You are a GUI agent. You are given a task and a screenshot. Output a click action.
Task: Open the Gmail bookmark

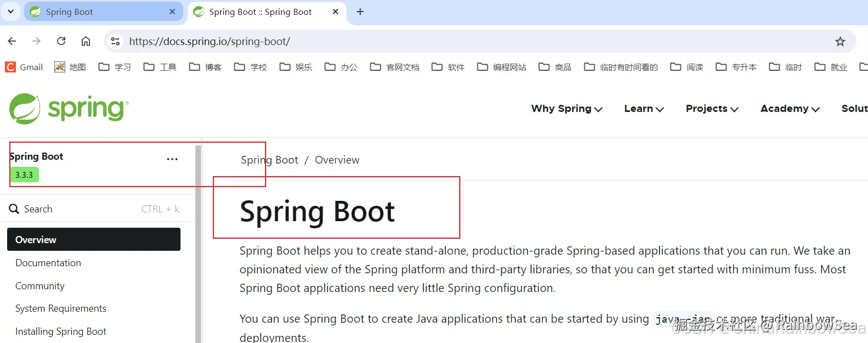pyautogui.click(x=24, y=67)
